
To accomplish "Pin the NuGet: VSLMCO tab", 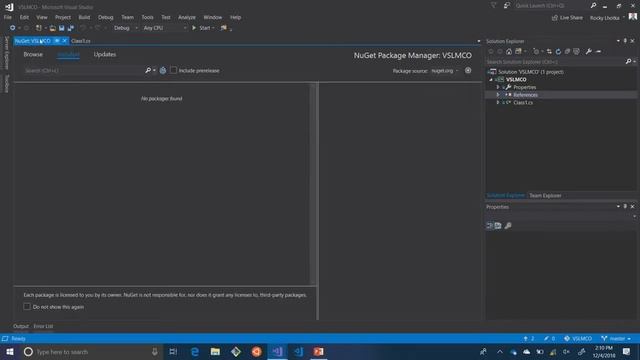I will (57, 41).
